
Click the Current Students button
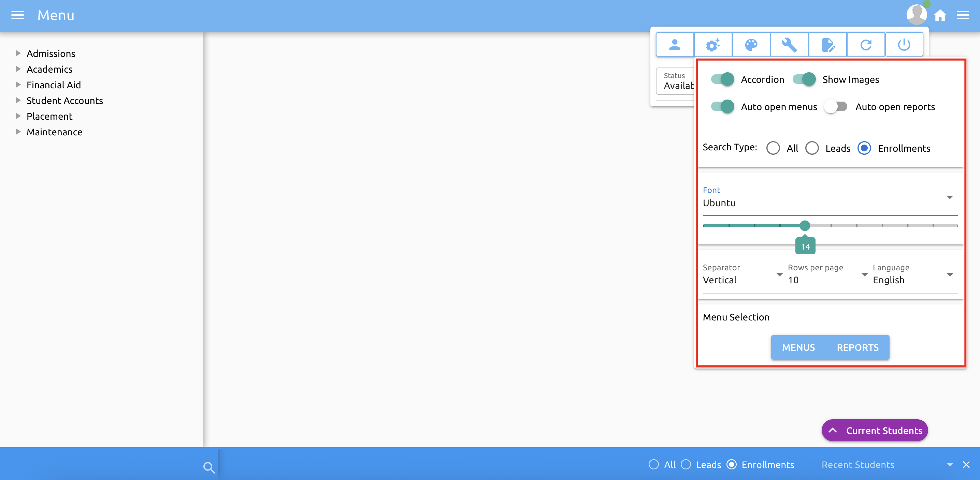875,431
